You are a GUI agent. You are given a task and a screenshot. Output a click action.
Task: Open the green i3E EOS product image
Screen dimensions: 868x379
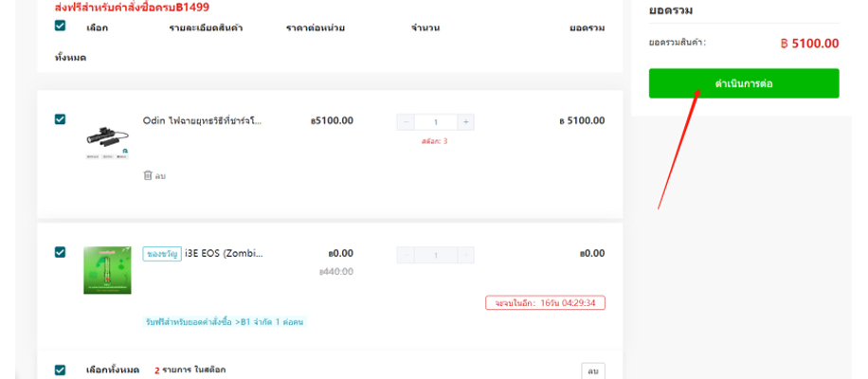106,270
